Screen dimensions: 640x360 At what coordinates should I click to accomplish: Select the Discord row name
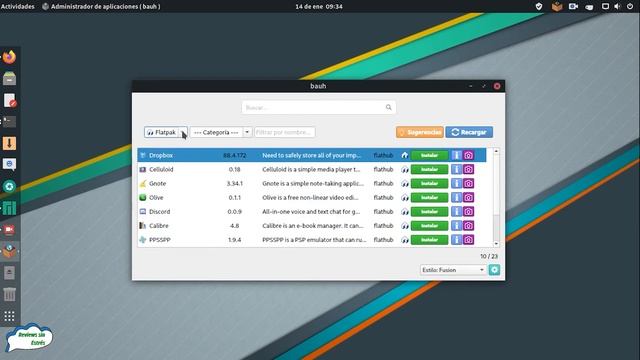tap(160, 212)
